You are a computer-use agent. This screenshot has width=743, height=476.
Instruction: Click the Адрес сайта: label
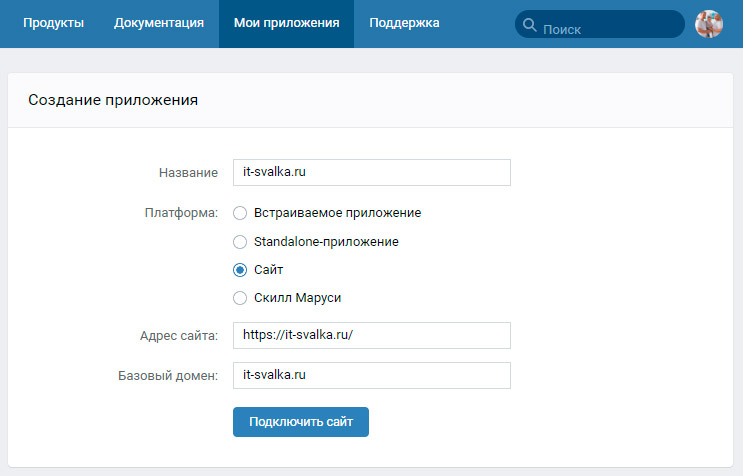click(x=179, y=336)
